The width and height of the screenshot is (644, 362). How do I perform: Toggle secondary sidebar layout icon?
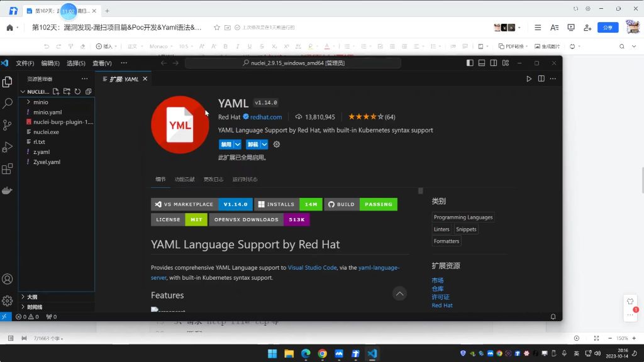494,63
